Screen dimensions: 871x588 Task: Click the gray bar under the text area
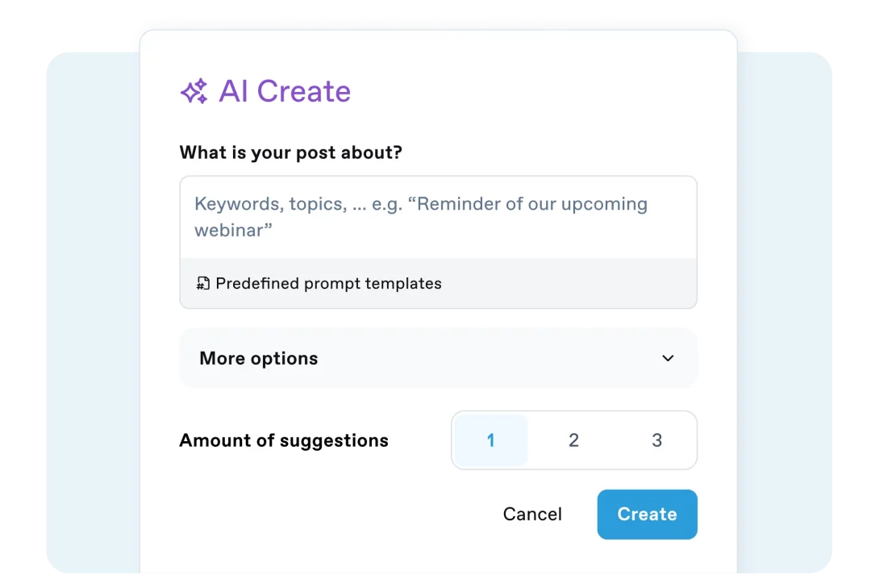click(565, 283)
